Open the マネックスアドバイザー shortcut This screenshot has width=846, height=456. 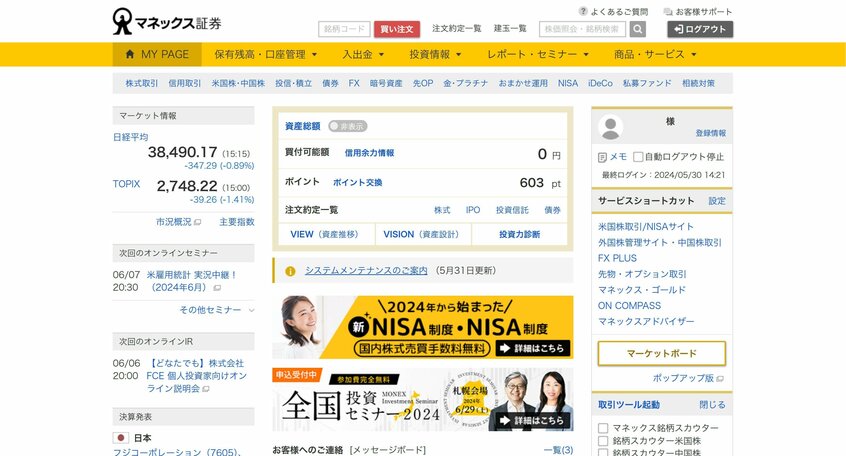click(646, 321)
